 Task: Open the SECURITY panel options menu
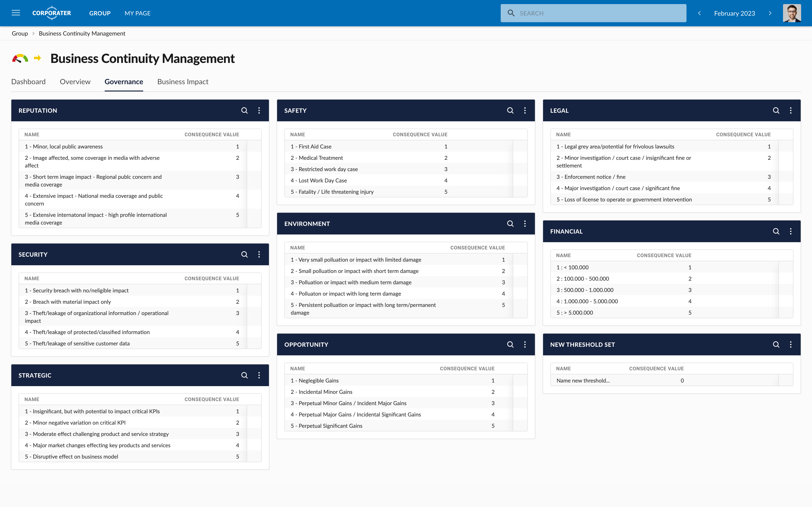point(259,254)
